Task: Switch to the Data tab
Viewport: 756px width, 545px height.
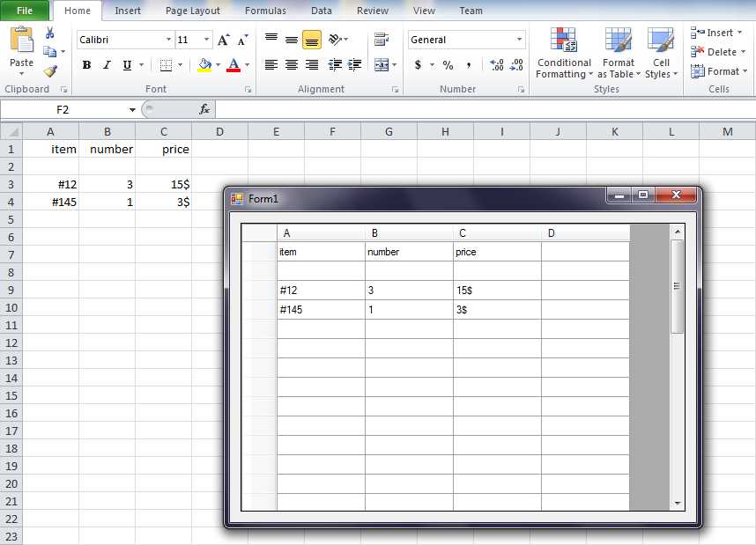Action: [321, 11]
